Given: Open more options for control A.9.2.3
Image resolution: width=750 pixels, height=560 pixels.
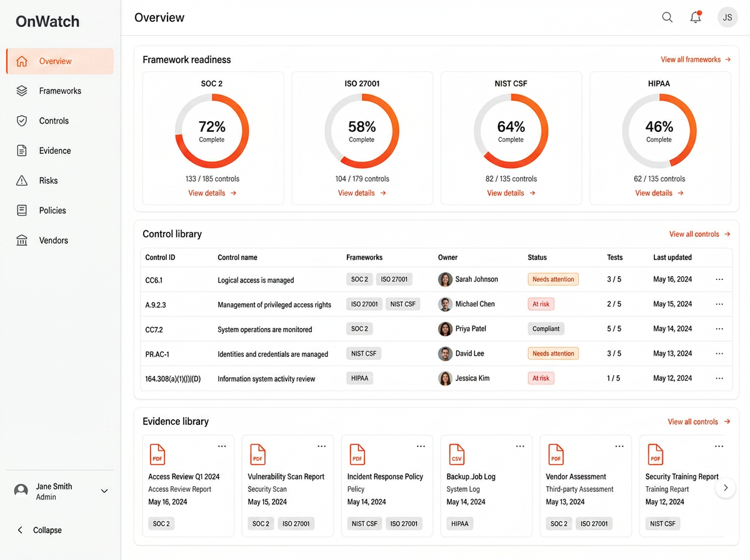Looking at the screenshot, I should 719,304.
